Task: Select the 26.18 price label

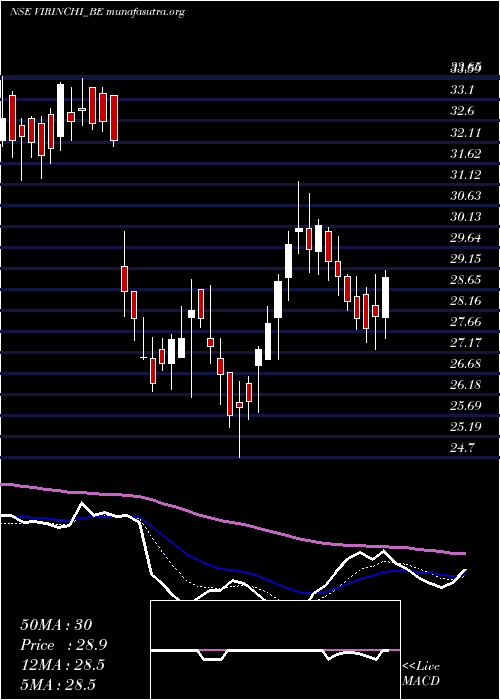Action: [x=465, y=384]
